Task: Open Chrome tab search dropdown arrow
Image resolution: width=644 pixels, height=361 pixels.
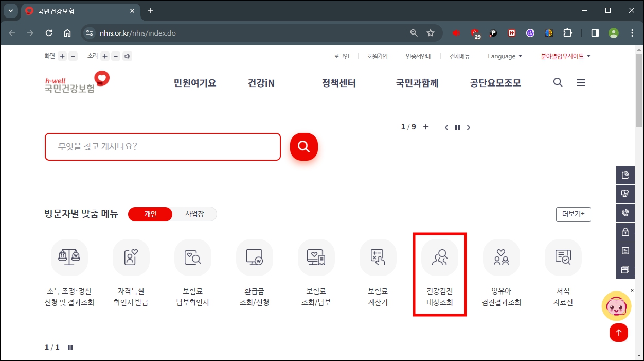Action: 11,11
